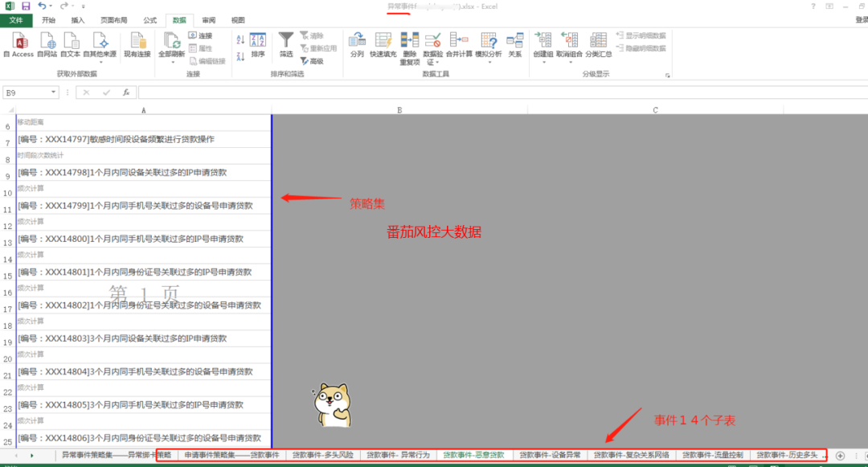
Task: Sort descending with Z-to-A icon
Action: pyautogui.click(x=240, y=56)
